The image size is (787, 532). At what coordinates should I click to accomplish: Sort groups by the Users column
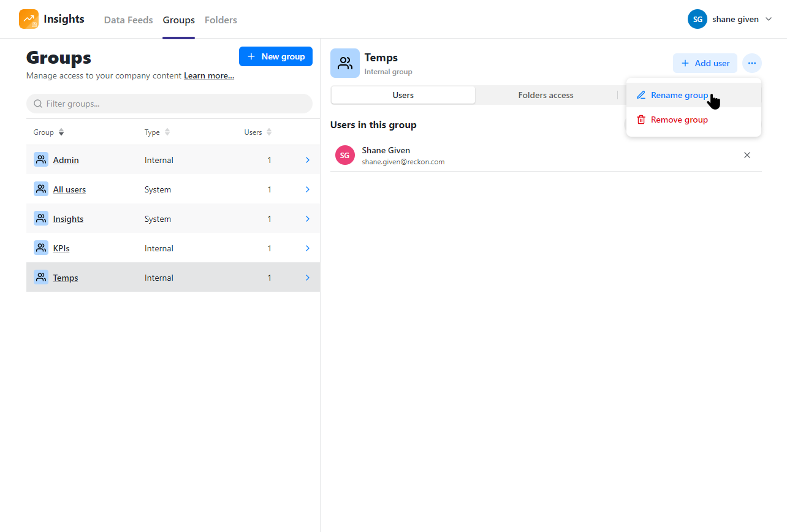click(x=269, y=132)
